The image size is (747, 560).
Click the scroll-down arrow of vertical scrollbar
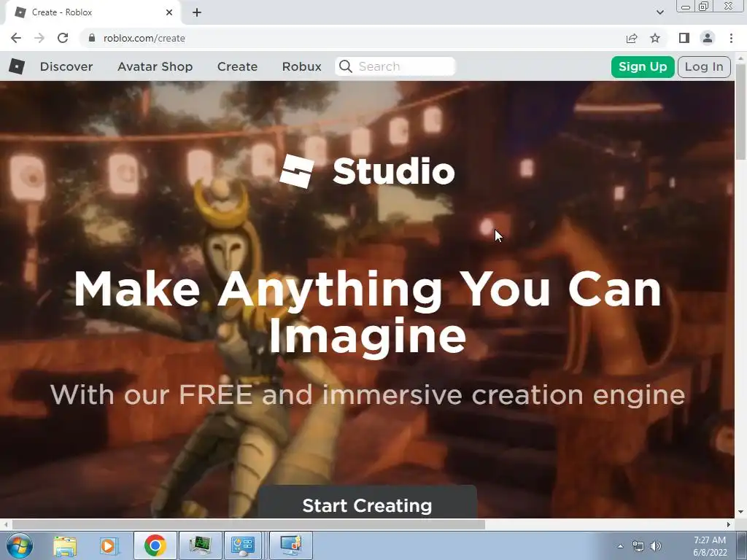[741, 513]
